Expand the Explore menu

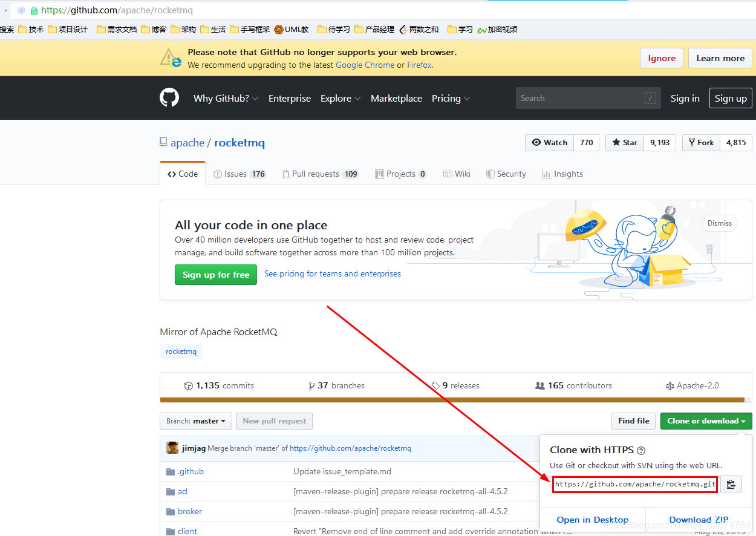click(341, 98)
